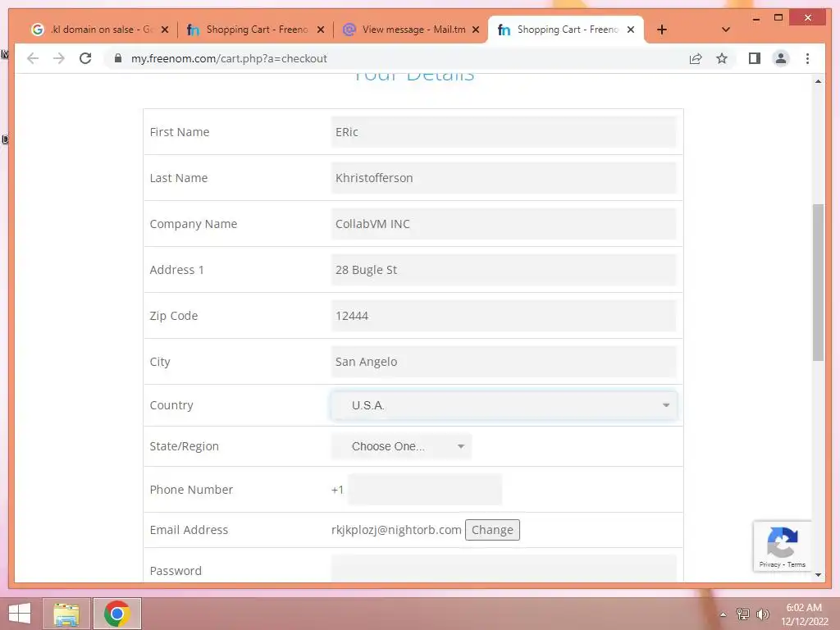840x630 pixels.
Task: Open network tray icon
Action: (742, 614)
